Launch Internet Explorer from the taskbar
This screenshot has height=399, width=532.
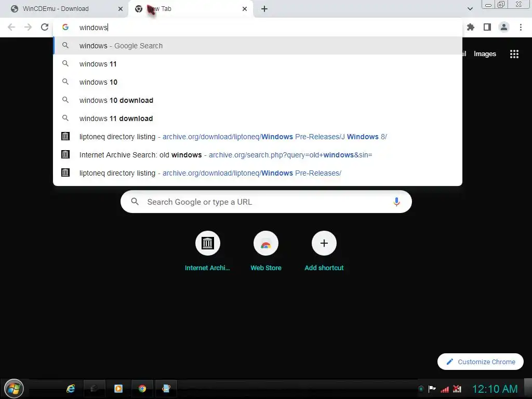71,389
